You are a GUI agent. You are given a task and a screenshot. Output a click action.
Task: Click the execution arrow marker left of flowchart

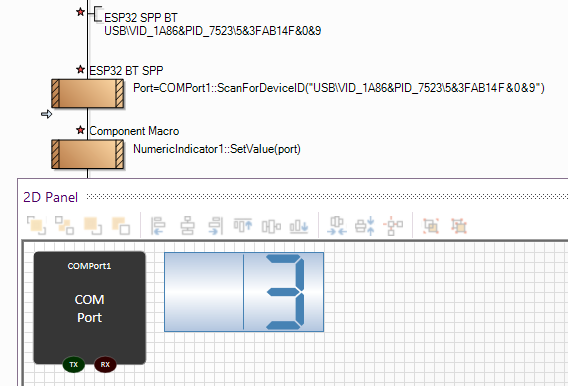tap(46, 114)
